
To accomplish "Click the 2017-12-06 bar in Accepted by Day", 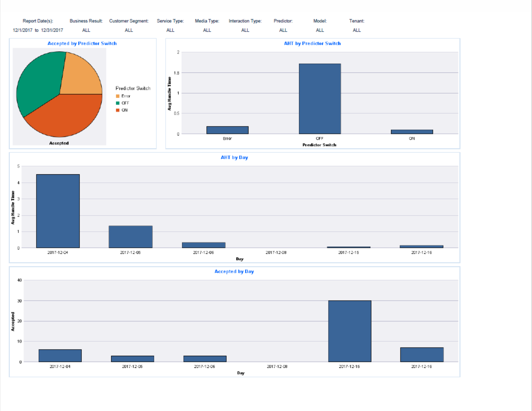I will (205, 359).
